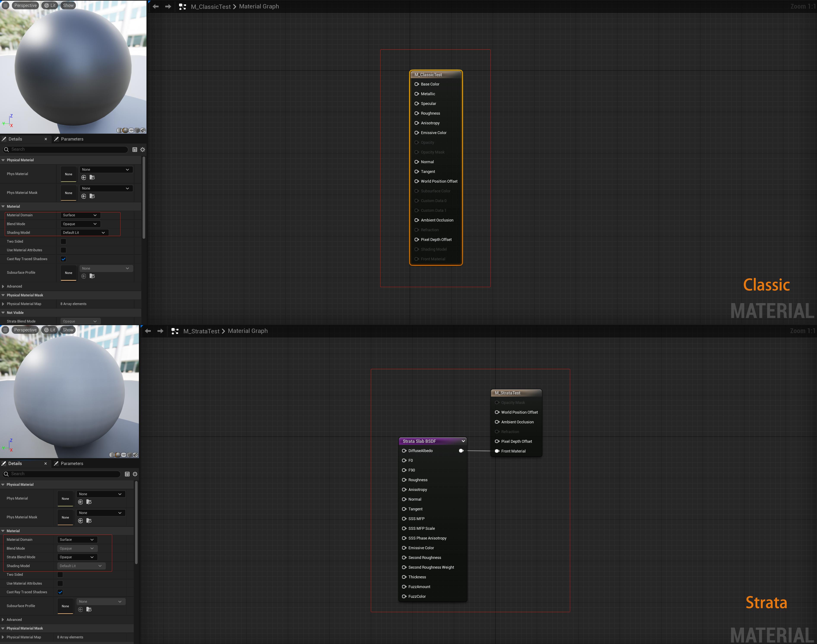The height and width of the screenshot is (644, 817).
Task: Open Strata Blend Mode dropdown in bottom Material section
Action: click(x=77, y=557)
